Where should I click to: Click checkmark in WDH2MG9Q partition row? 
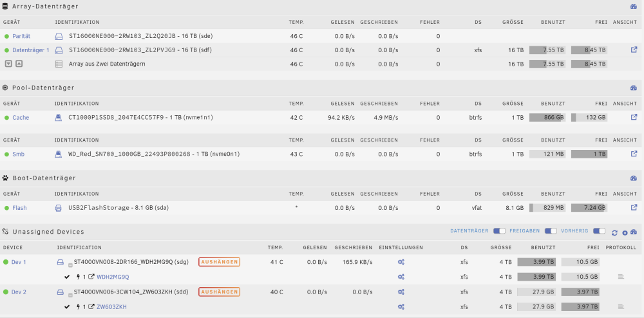(67, 277)
